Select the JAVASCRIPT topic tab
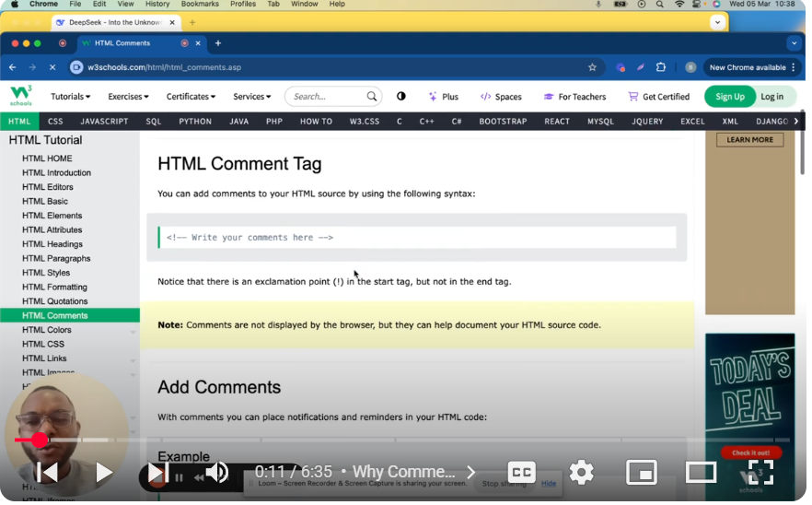The width and height of the screenshot is (812, 505). coord(104,122)
